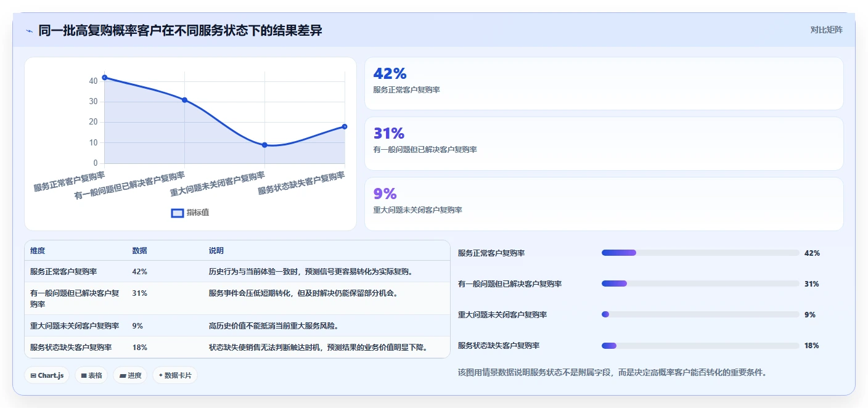The image size is (868, 408).
Task: Click y-axis value 40
Action: (x=93, y=81)
